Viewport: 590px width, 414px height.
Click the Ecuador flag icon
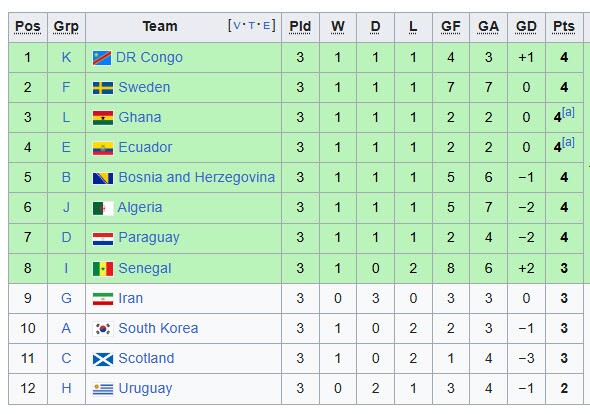click(x=103, y=148)
